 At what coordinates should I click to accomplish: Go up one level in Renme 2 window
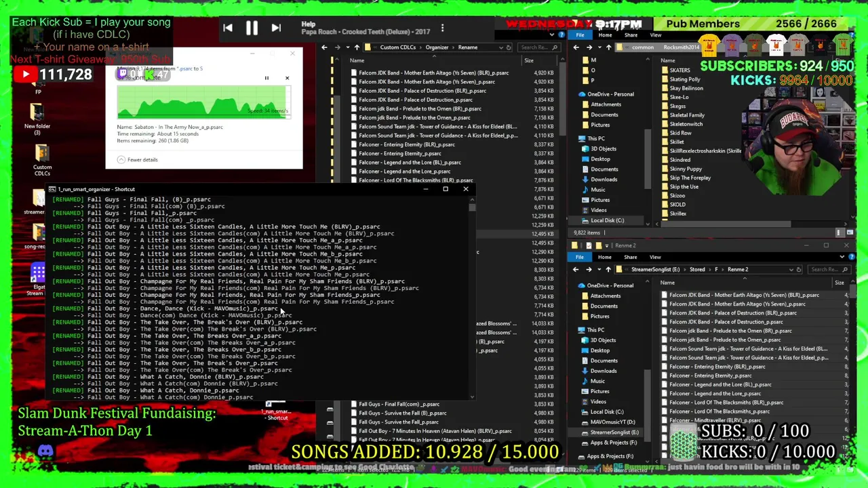[x=608, y=270]
